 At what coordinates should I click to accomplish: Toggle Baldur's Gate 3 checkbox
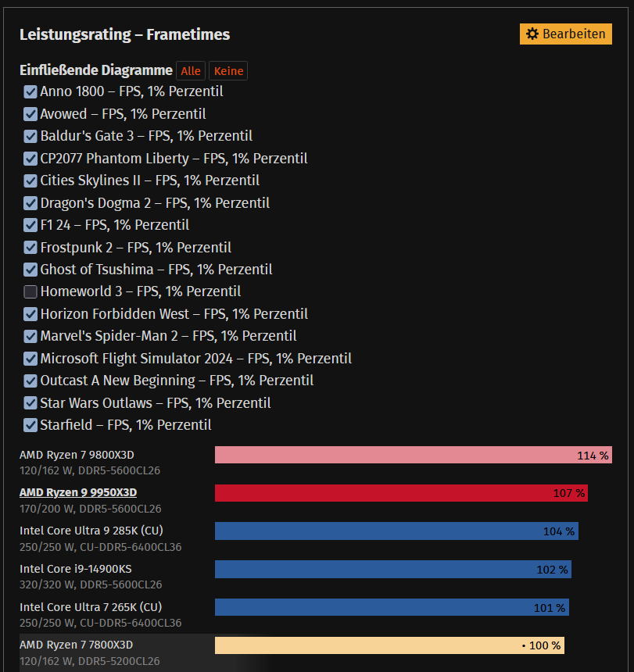click(30, 136)
